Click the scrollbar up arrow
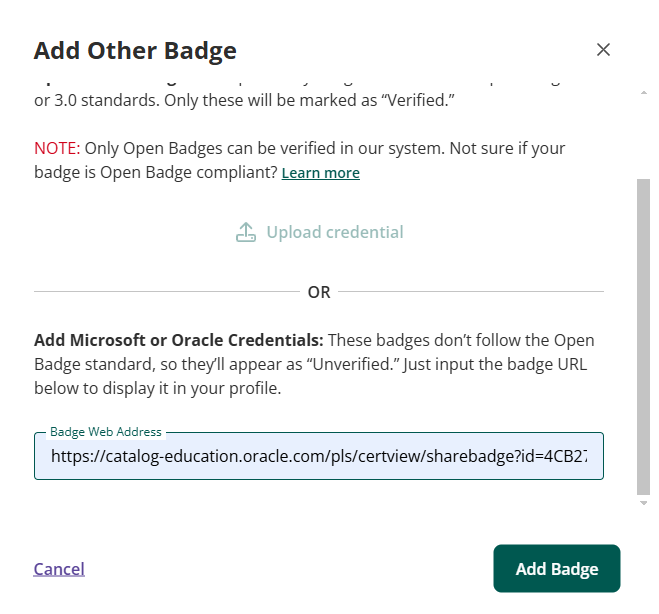Viewport: 659px width, 614px height. (x=643, y=92)
